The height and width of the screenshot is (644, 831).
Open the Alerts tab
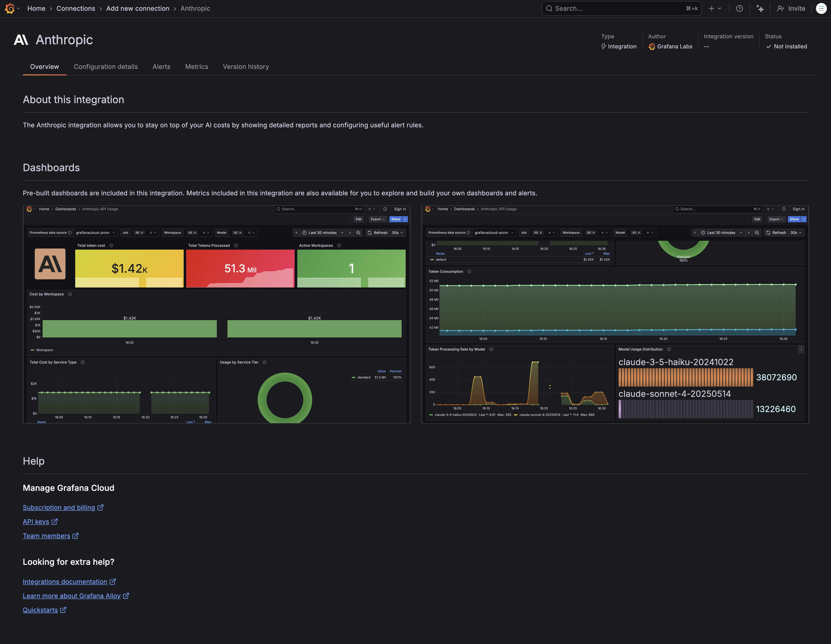click(x=161, y=67)
